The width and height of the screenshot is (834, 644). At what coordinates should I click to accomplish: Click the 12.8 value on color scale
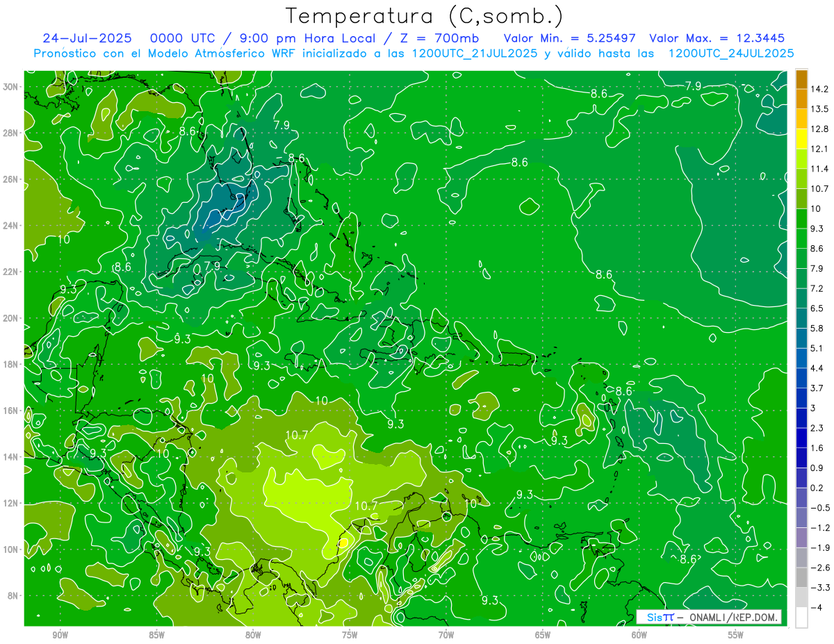tap(819, 129)
